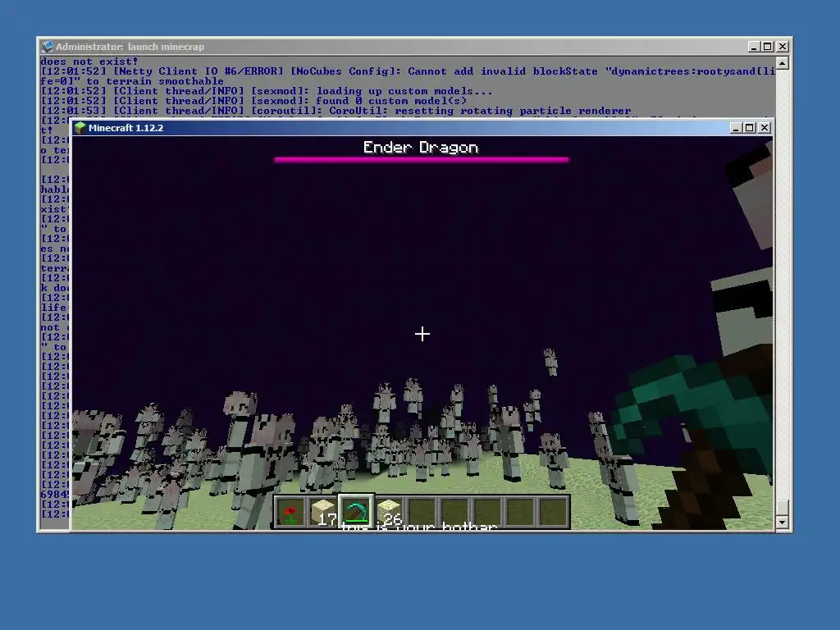Image resolution: width=840 pixels, height=630 pixels.
Task: Select the red flower hotbar slot
Action: coord(291,512)
